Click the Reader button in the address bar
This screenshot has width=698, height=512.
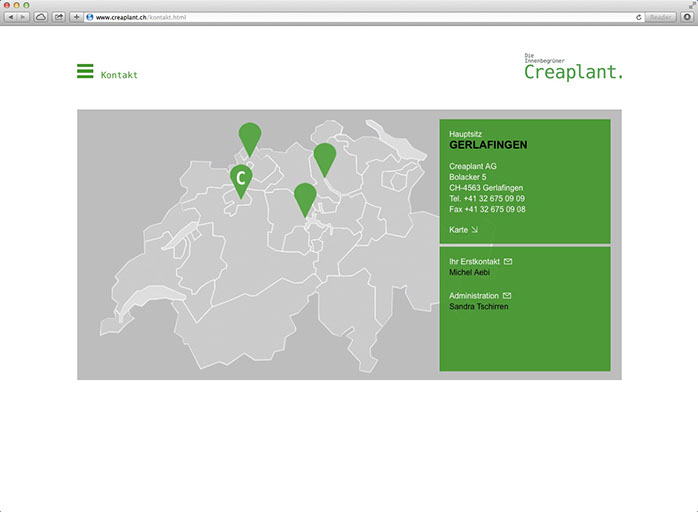pos(660,17)
